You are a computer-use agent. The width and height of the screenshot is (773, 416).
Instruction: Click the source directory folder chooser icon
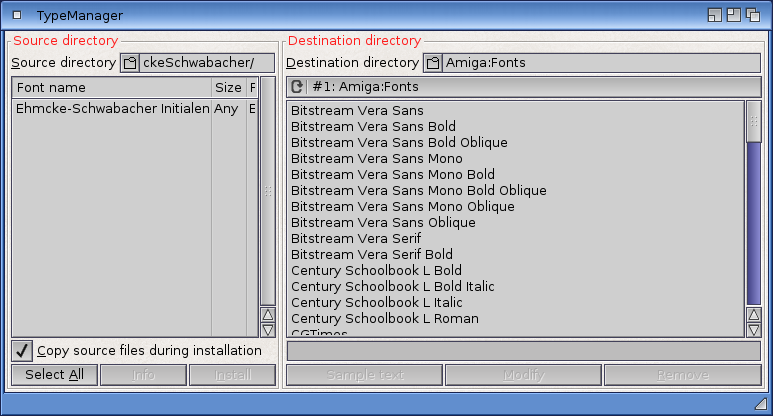tap(129, 63)
